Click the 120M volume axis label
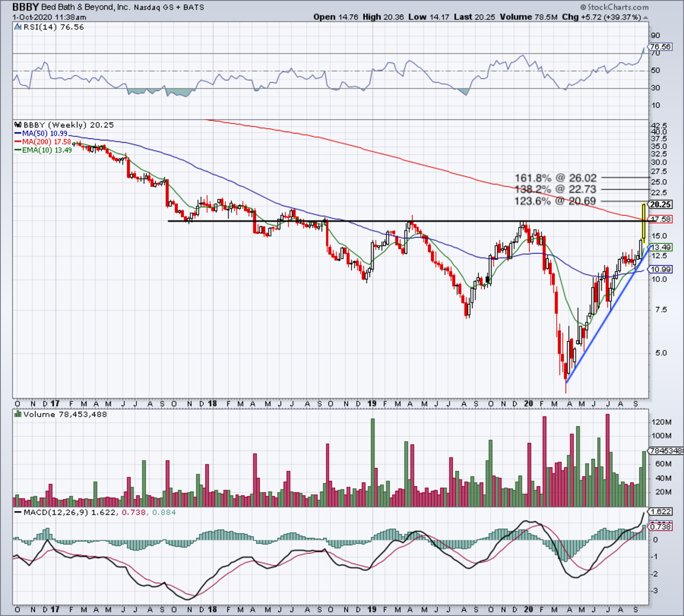This screenshot has width=684, height=616. [x=661, y=422]
